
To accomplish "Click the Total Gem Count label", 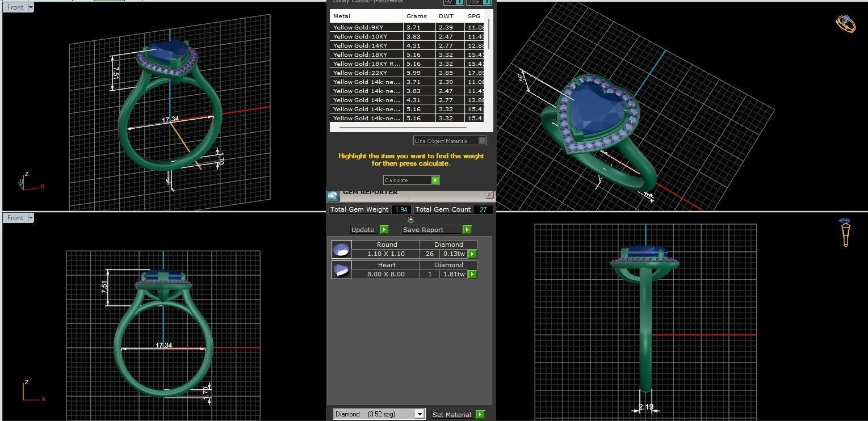I will pos(443,209).
